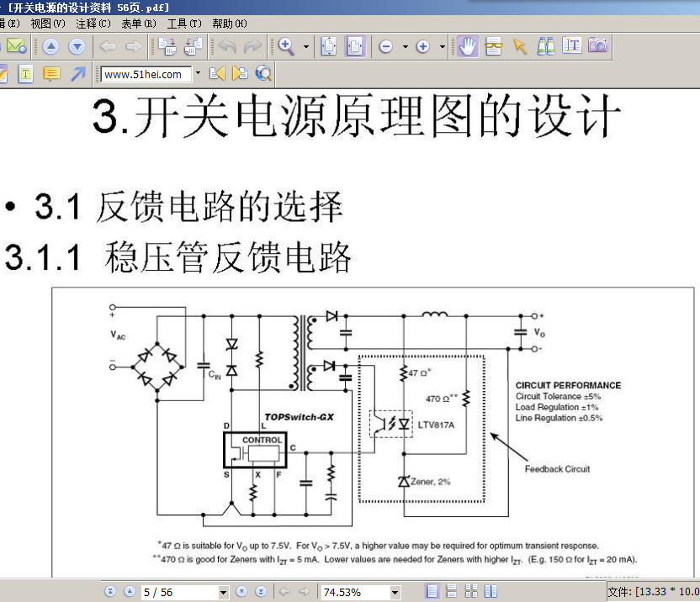Click status bar previous page button

click(x=130, y=592)
